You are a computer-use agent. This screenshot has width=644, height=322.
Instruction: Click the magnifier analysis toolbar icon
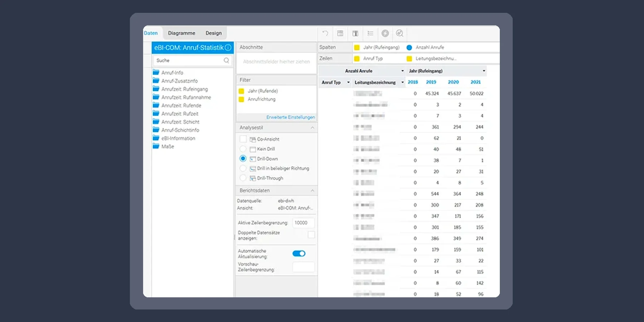pos(400,33)
